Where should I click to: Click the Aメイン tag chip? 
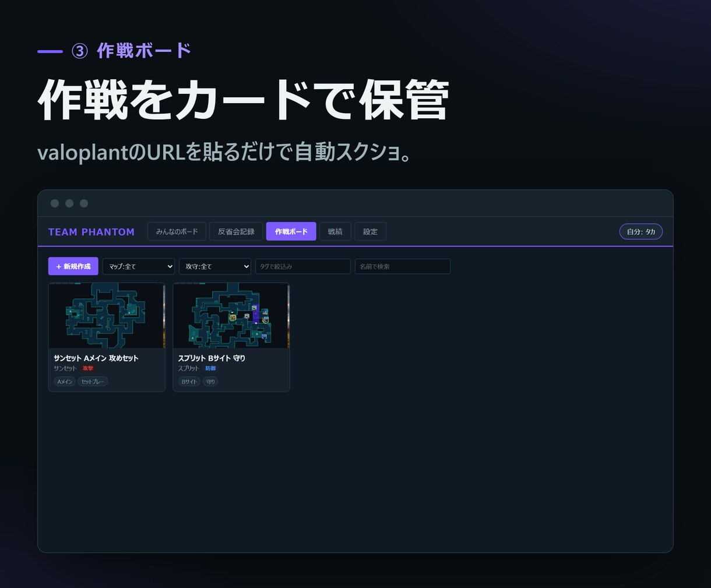pos(65,382)
